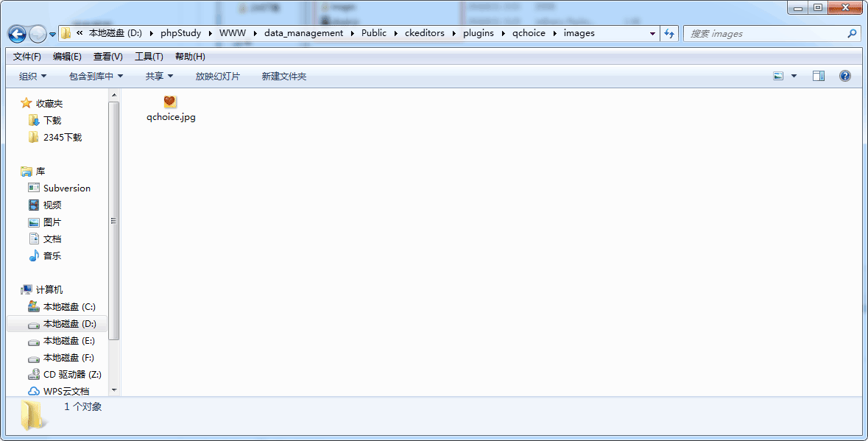The height and width of the screenshot is (441, 868).
Task: Open the 工具(T) menu
Action: (149, 57)
